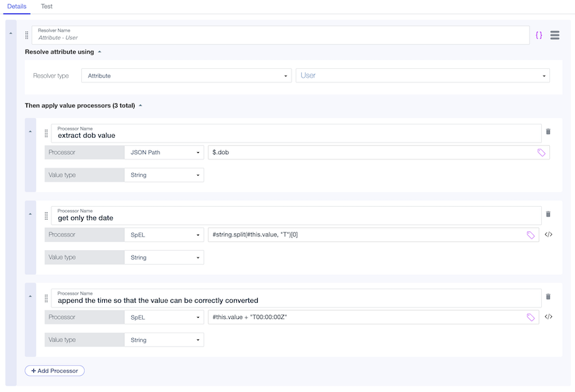Grab the resolver drag handle icon
This screenshot has height=392, width=575.
pyautogui.click(x=27, y=35)
